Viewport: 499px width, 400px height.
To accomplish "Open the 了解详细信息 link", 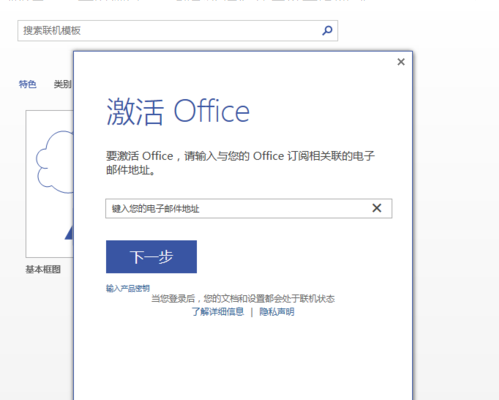I will tap(218, 312).
